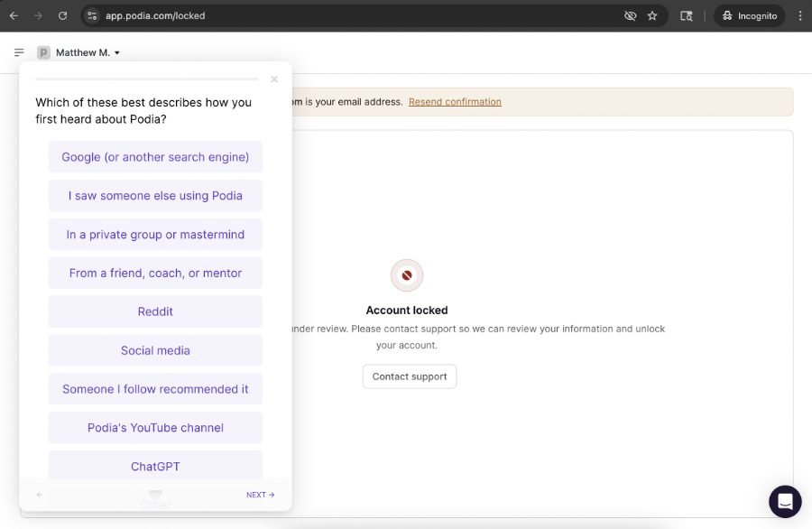The width and height of the screenshot is (812, 529).
Task: Select 'I saw someone else using Podia'
Action: click(x=155, y=195)
